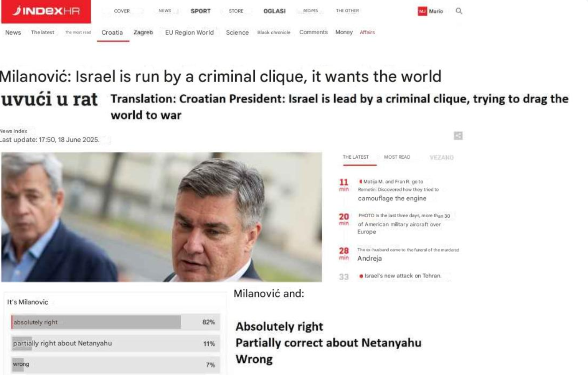Click the article photo of Milanović
The height and width of the screenshot is (375, 588).
coord(161,217)
